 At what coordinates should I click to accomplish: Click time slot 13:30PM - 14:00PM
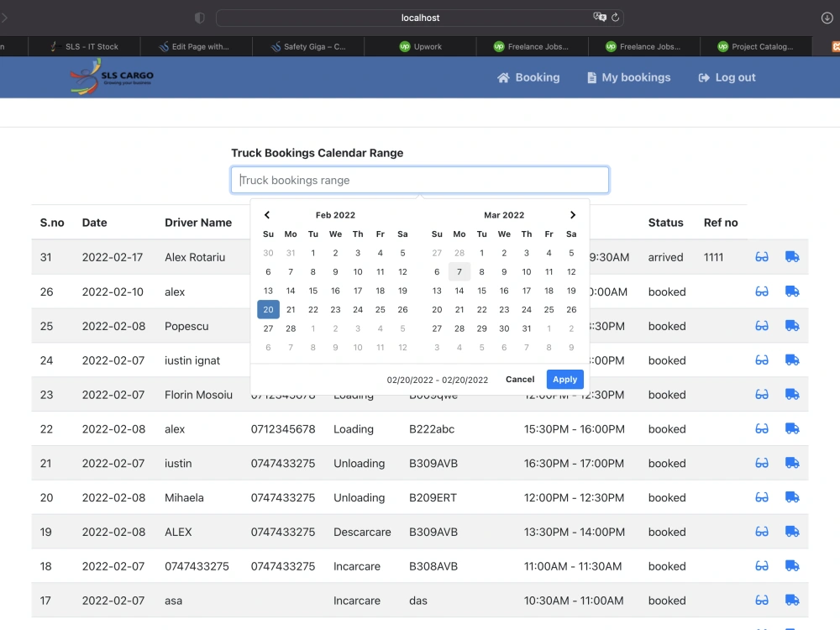click(x=575, y=532)
